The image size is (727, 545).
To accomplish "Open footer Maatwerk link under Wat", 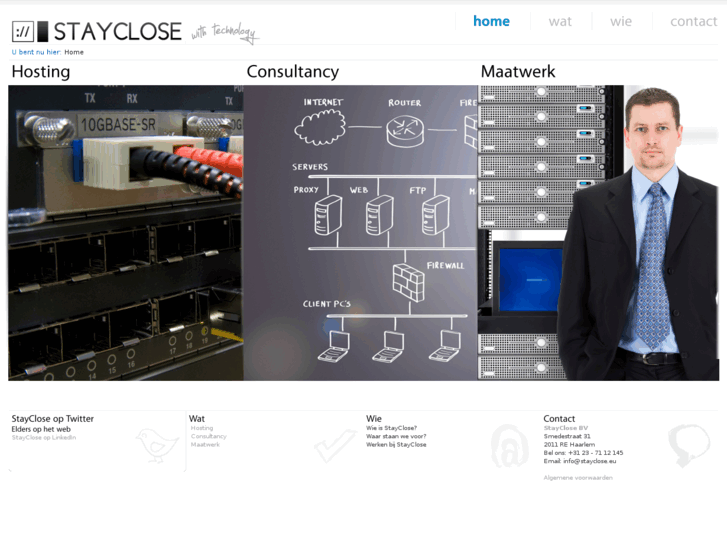I will (x=205, y=444).
